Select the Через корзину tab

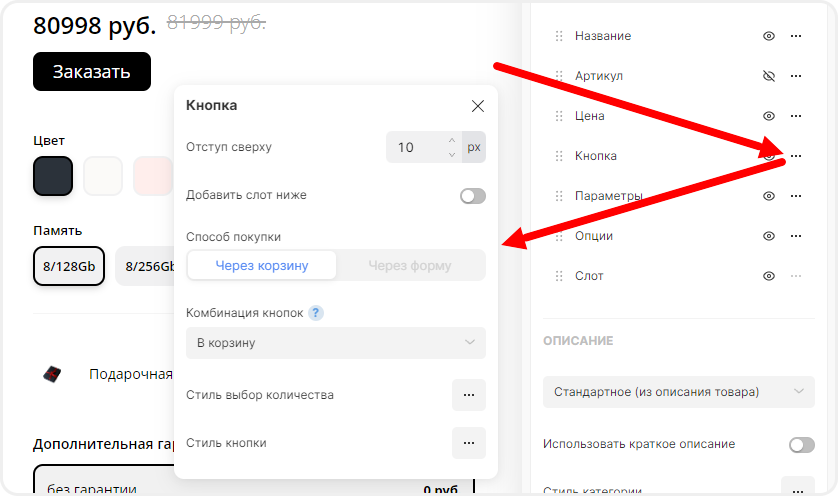(x=262, y=266)
